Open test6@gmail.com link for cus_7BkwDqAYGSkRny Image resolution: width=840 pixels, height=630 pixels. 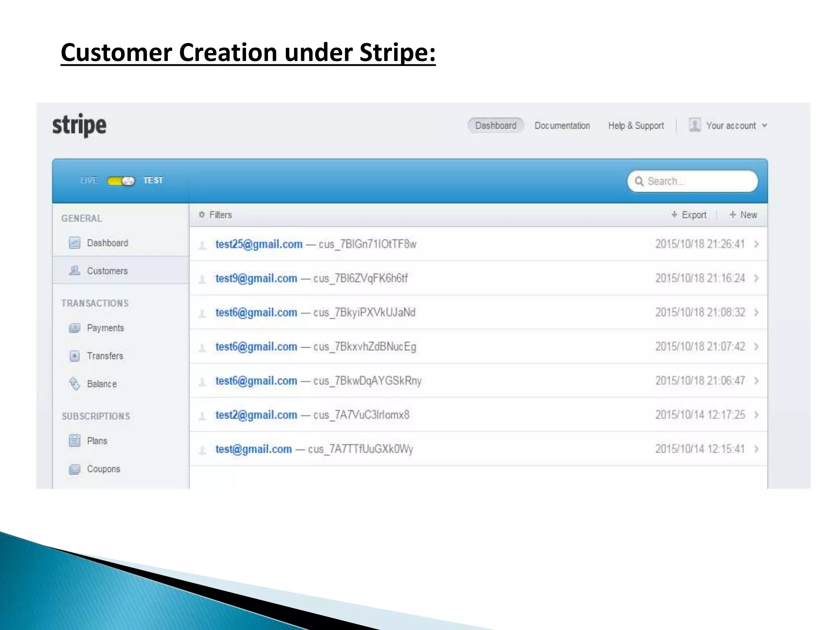tap(256, 381)
